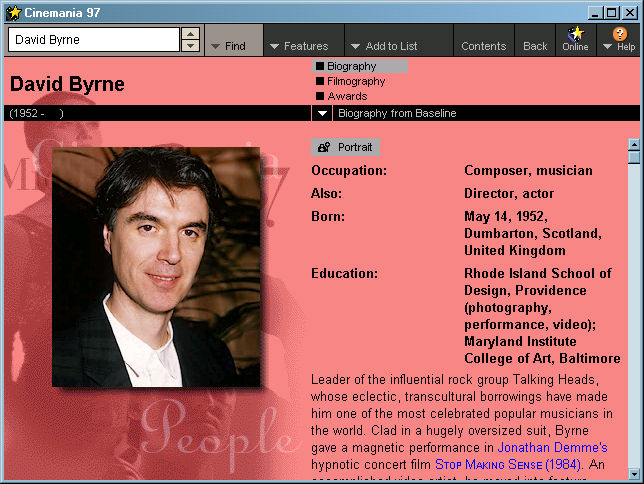Go to the Contents page

coord(483,46)
